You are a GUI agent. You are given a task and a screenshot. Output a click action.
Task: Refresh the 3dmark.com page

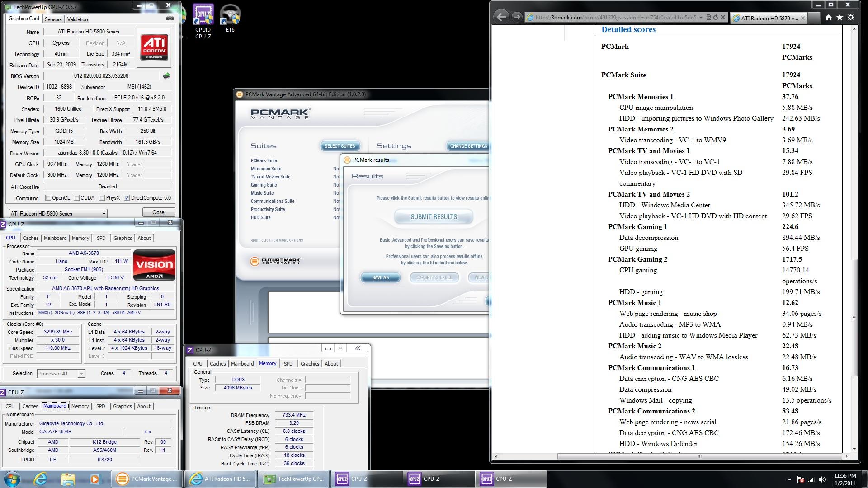[x=715, y=18]
